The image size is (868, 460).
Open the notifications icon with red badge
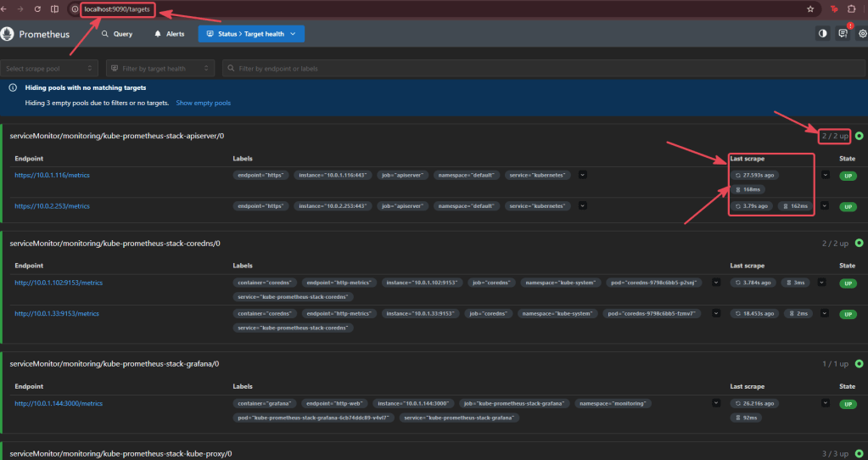[x=843, y=34]
